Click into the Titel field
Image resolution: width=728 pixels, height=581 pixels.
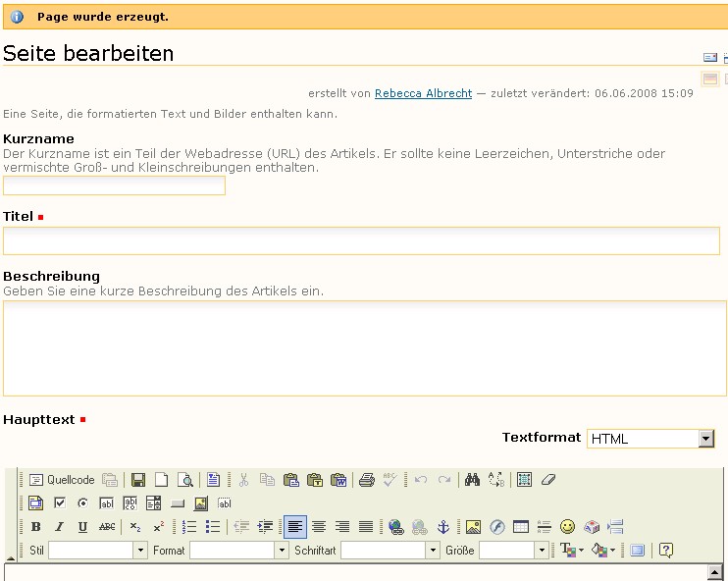coord(361,241)
